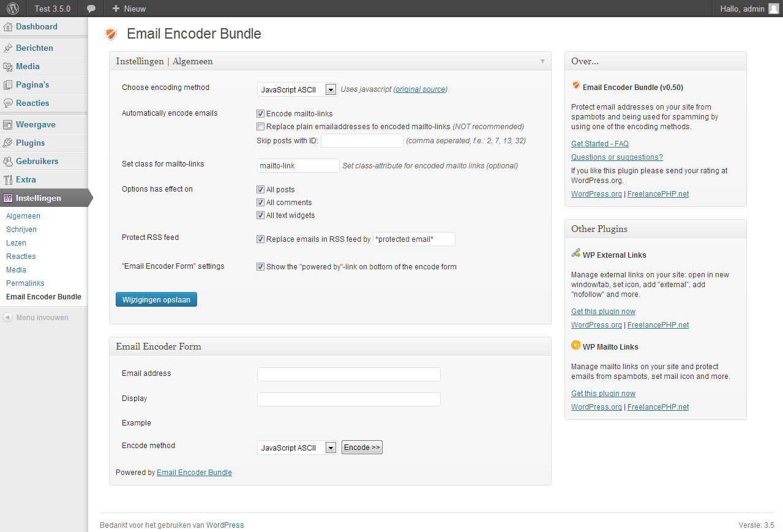The height and width of the screenshot is (532, 783).
Task: Focus the Email address input field
Action: [x=349, y=374]
